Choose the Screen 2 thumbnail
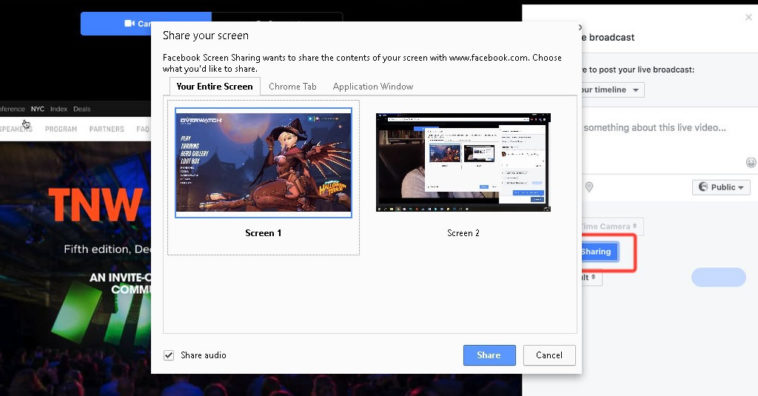This screenshot has height=396, width=758. (x=463, y=162)
